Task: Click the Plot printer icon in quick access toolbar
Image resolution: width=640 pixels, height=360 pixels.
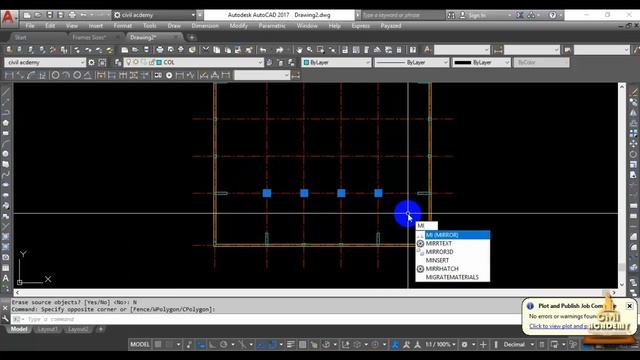Action: [72, 15]
